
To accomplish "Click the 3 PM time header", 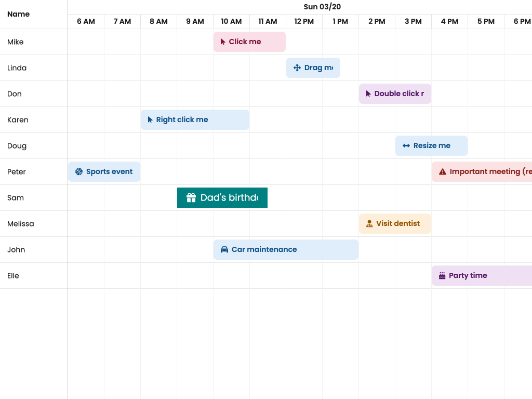I will point(413,21).
